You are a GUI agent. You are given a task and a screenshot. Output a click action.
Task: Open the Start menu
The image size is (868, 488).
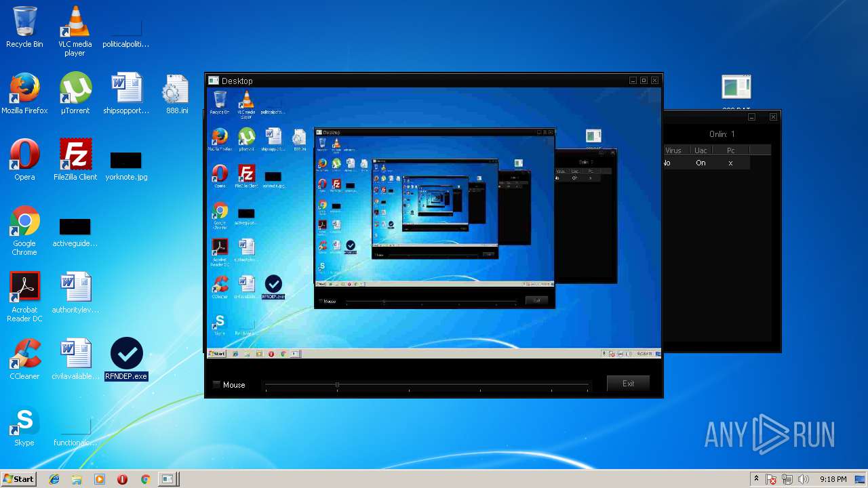(18, 479)
